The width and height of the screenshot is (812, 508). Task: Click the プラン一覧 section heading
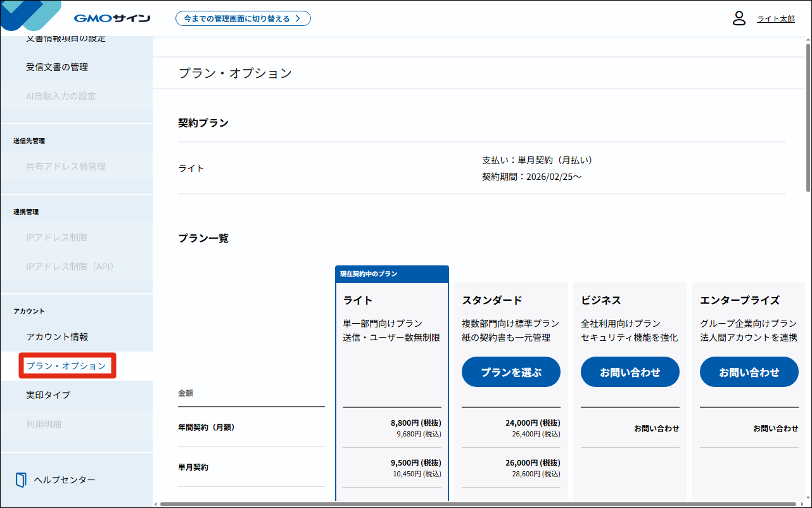[203, 238]
